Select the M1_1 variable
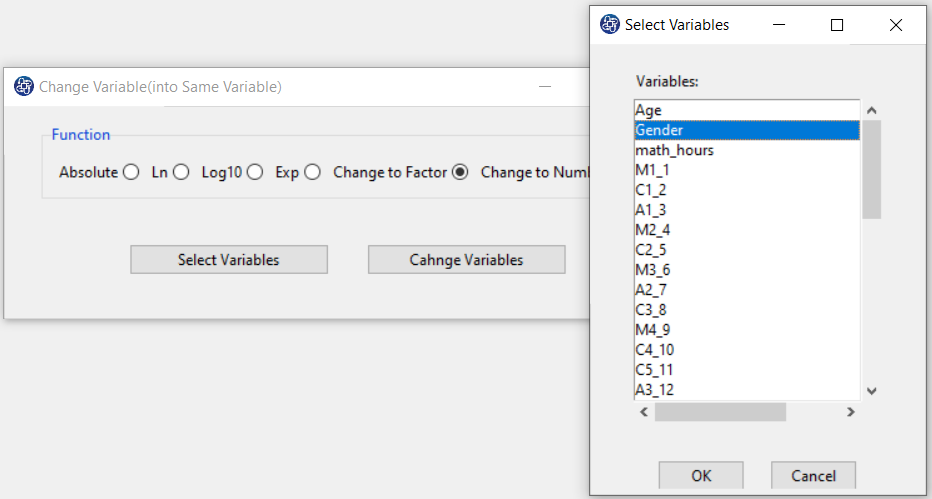The height and width of the screenshot is (499, 932). [x=747, y=170]
